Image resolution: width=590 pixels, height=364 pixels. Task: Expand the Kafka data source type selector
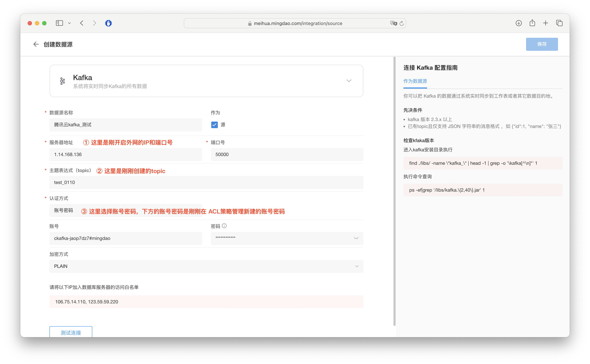tap(349, 81)
